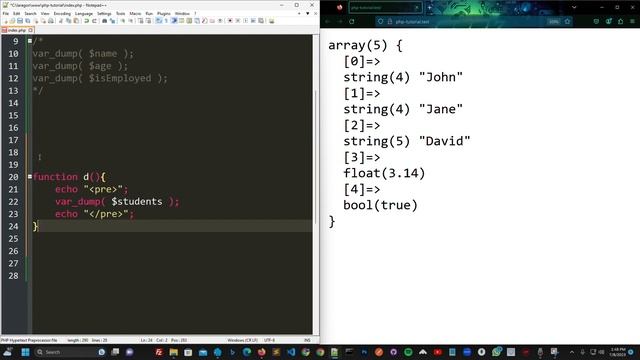
Task: Open the View menu
Action: pyautogui.click(x=45, y=13)
